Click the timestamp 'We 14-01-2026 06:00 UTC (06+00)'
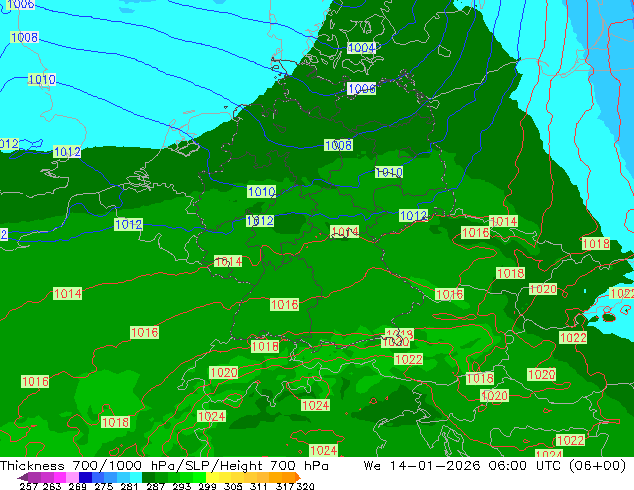This screenshot has height=490, width=634. click(x=495, y=466)
